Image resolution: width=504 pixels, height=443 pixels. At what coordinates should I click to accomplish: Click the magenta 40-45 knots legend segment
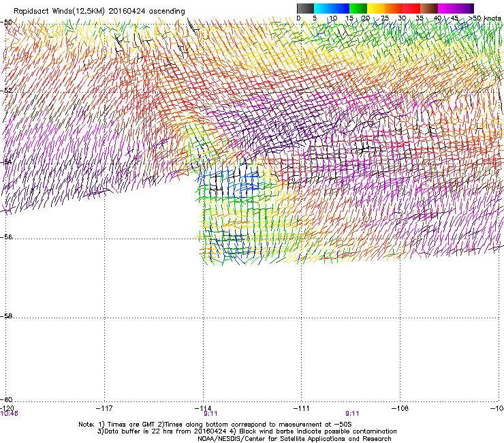click(447, 8)
